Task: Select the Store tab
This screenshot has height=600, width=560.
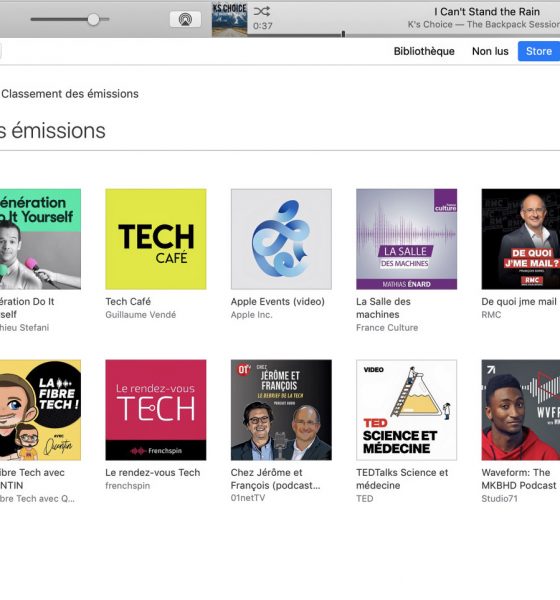Action: point(539,51)
